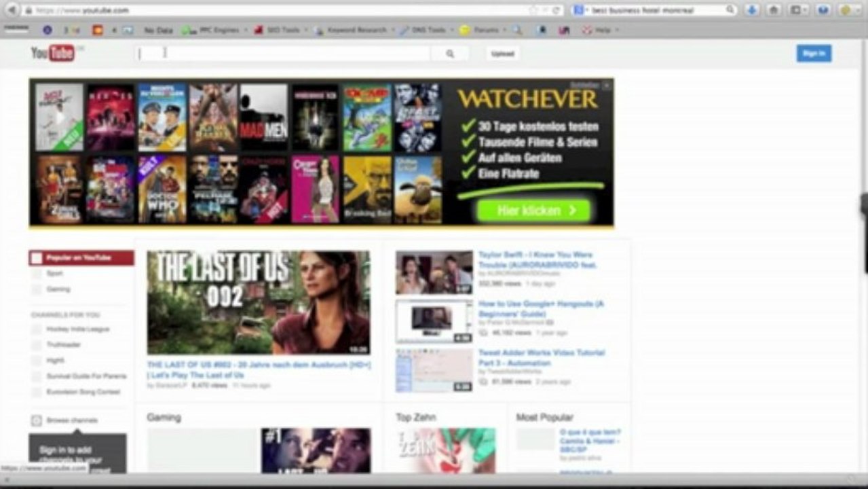Image resolution: width=868 pixels, height=489 pixels.
Task: Click the browser back arrow button
Action: click(12, 10)
